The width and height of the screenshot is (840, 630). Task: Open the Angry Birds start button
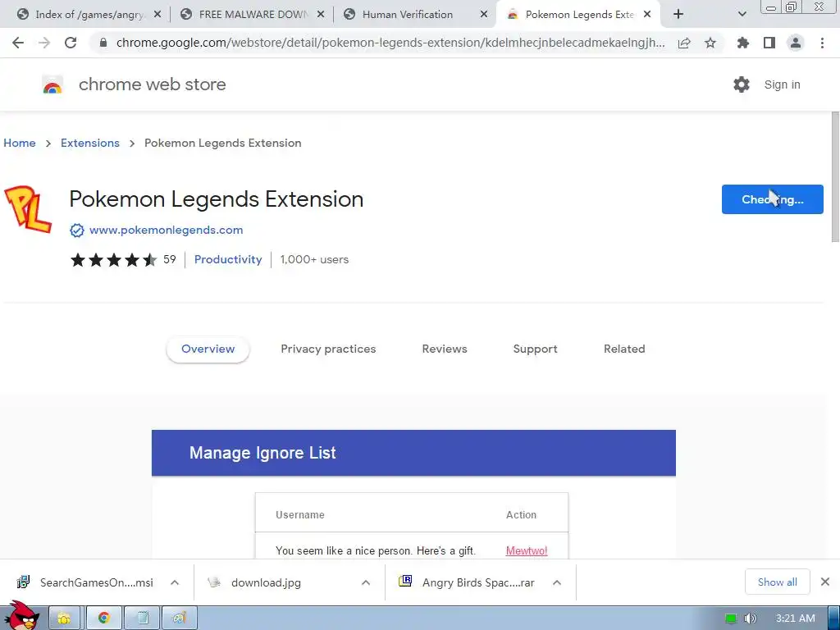[21, 616]
